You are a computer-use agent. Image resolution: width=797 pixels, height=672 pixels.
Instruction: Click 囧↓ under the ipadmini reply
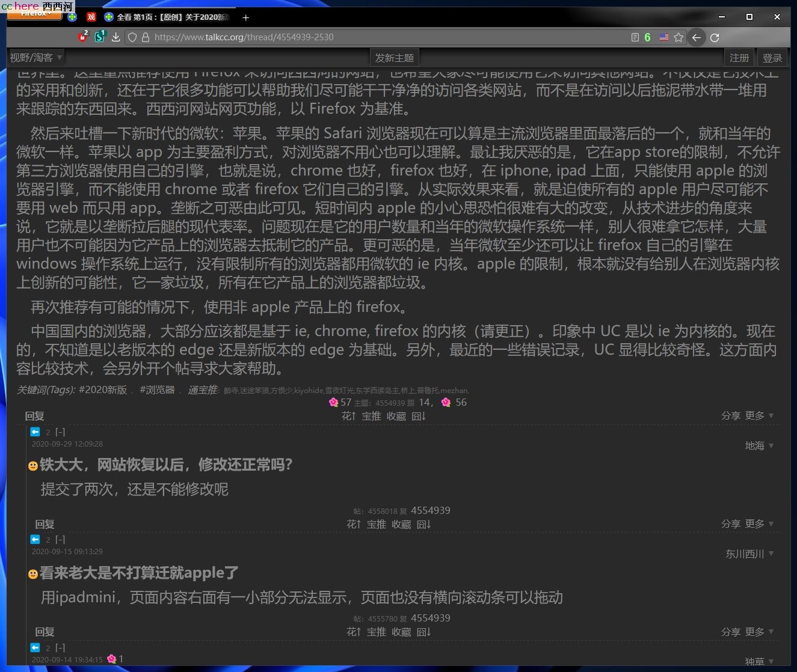pos(423,632)
